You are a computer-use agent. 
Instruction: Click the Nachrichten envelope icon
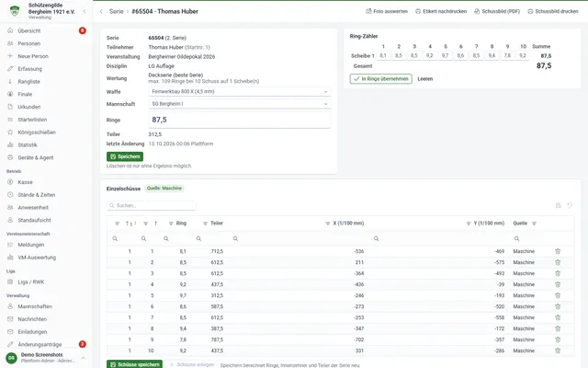[x=10, y=319]
